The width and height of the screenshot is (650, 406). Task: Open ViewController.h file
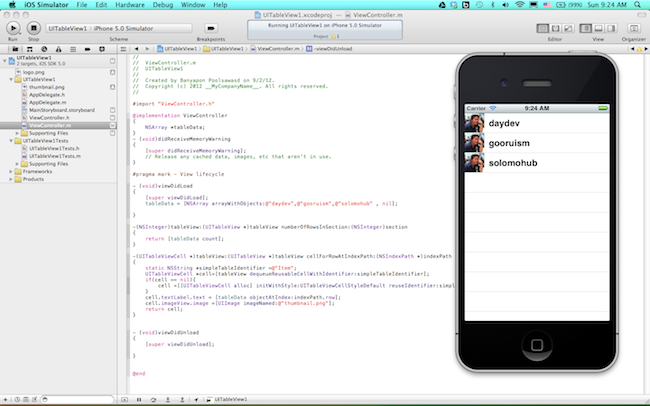[49, 118]
